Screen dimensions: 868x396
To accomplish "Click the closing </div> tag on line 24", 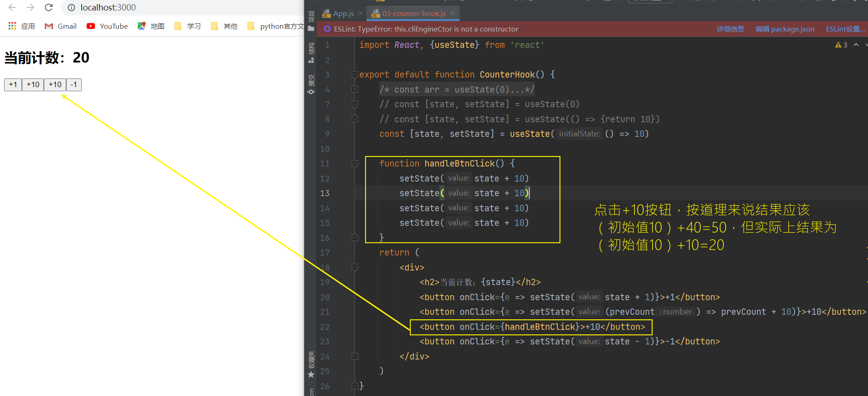I will click(414, 356).
